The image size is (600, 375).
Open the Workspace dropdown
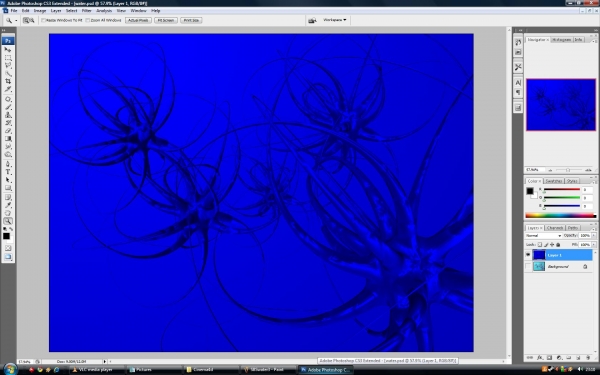tap(334, 20)
